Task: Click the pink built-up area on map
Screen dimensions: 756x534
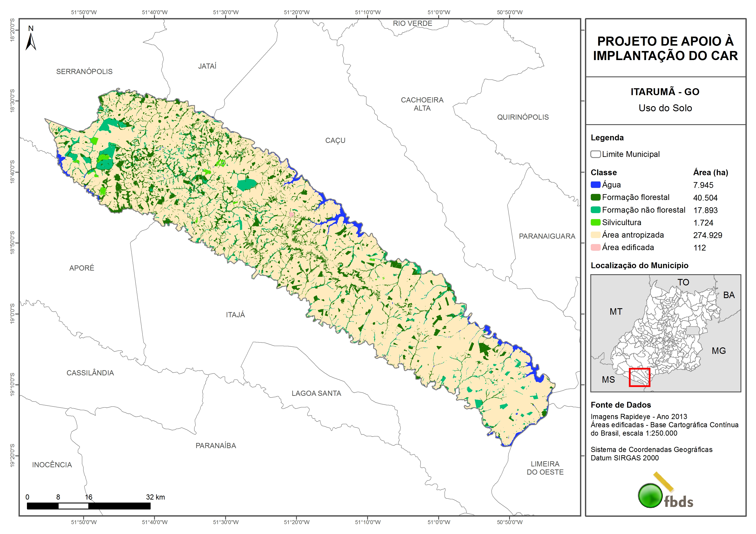Action: (x=291, y=214)
